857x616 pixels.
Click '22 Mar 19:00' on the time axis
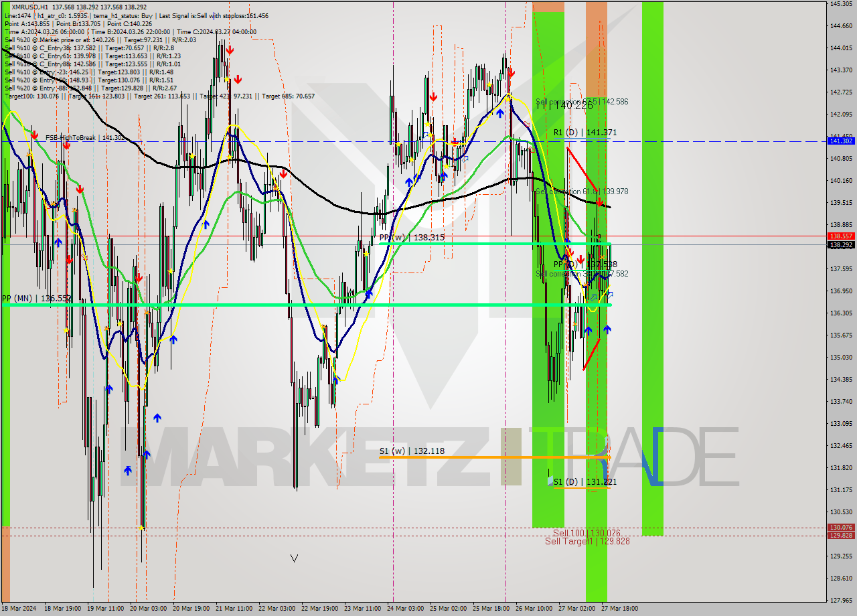coord(319,609)
